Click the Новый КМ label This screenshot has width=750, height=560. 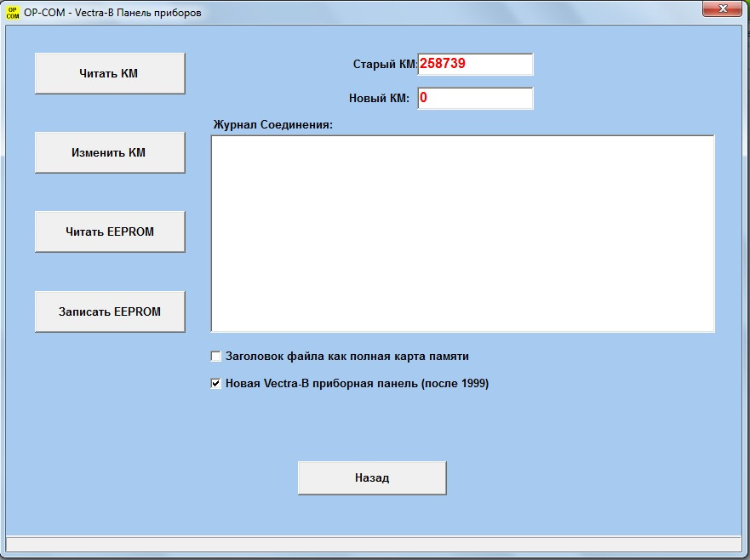[379, 99]
